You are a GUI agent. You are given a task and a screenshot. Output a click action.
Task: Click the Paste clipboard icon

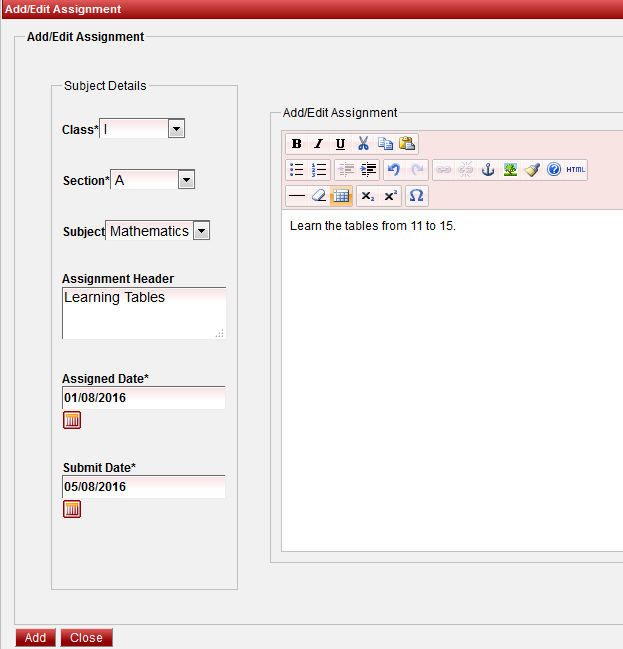point(407,144)
